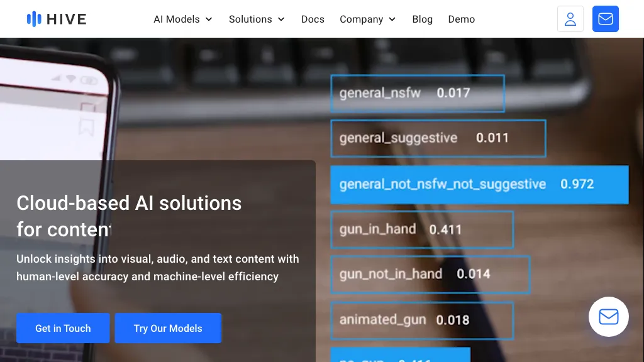Click the blue envelope icon in the header

click(606, 19)
